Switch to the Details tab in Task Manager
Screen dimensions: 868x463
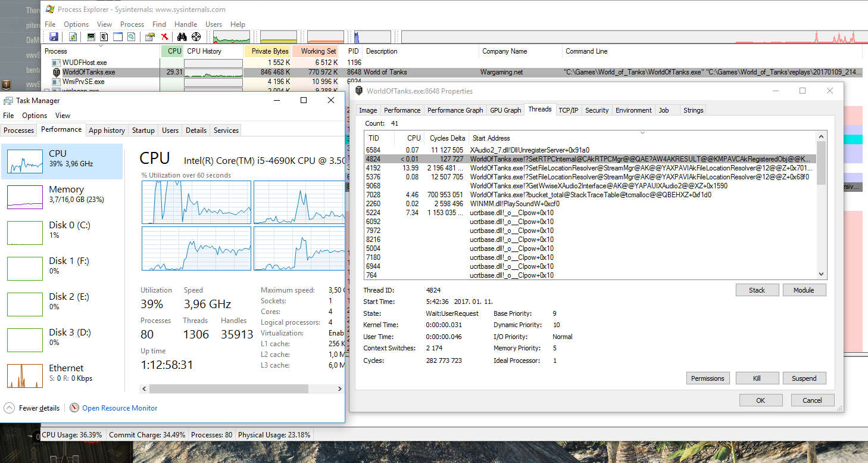click(x=196, y=130)
